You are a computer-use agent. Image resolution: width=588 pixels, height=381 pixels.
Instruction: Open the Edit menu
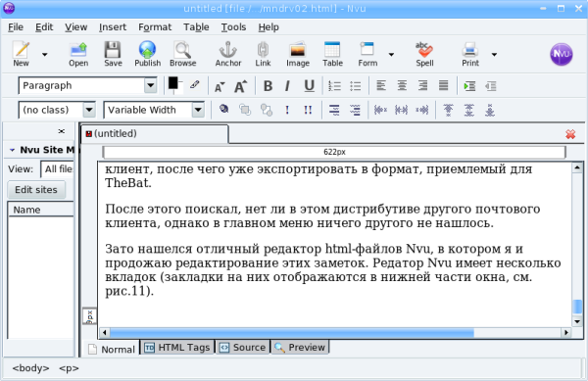[44, 27]
